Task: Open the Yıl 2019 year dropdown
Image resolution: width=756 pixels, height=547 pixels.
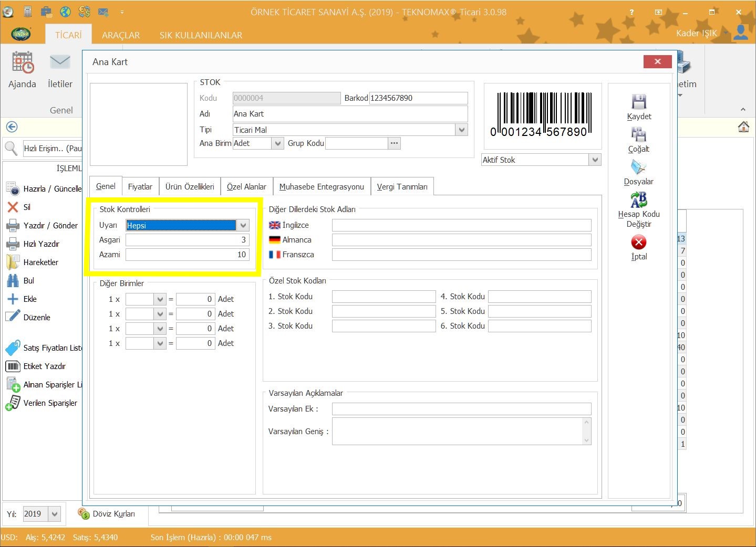Action: click(55, 514)
